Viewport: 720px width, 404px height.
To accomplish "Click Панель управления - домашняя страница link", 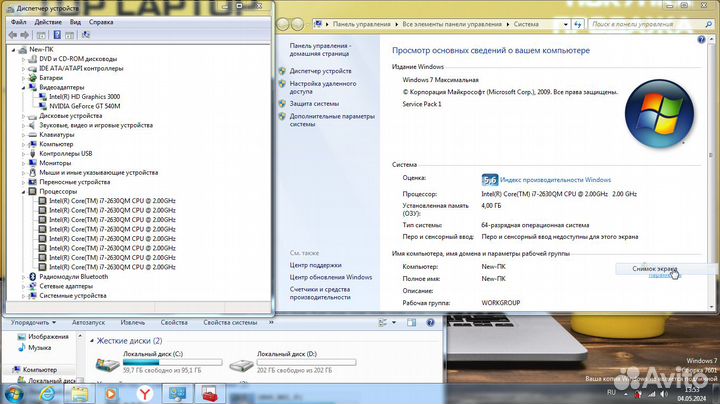I will pos(320,50).
